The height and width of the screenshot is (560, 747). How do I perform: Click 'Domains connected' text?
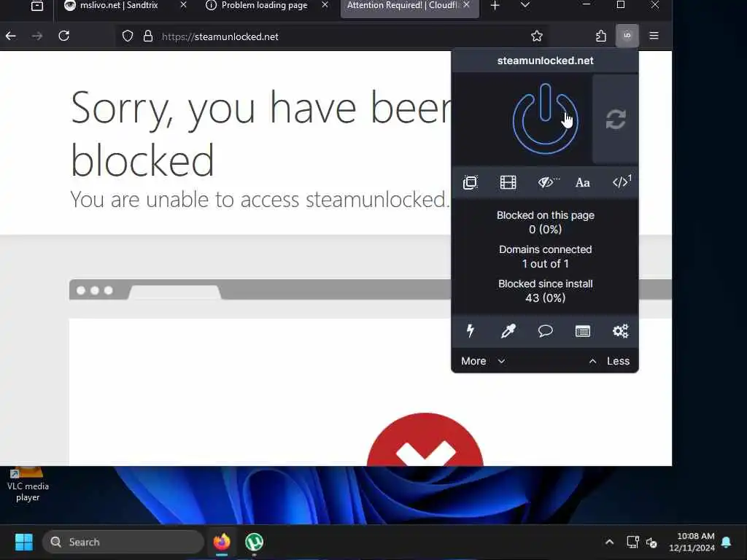click(545, 249)
